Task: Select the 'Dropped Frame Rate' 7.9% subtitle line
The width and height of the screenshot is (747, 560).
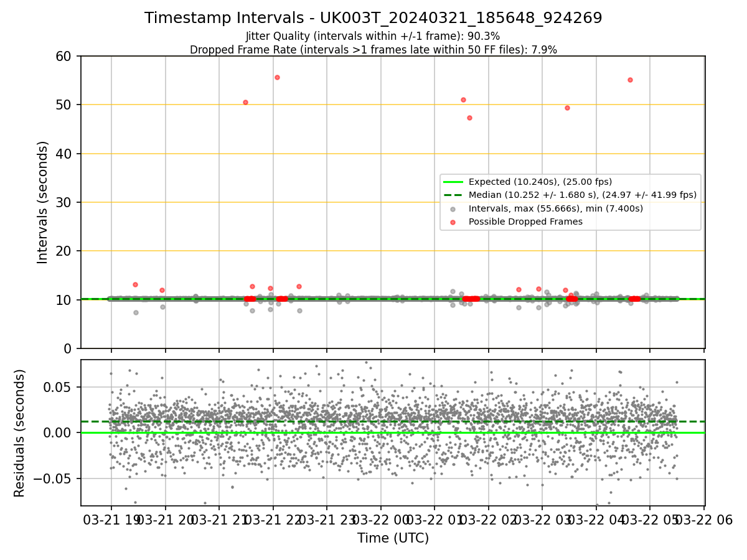Action: (374, 50)
